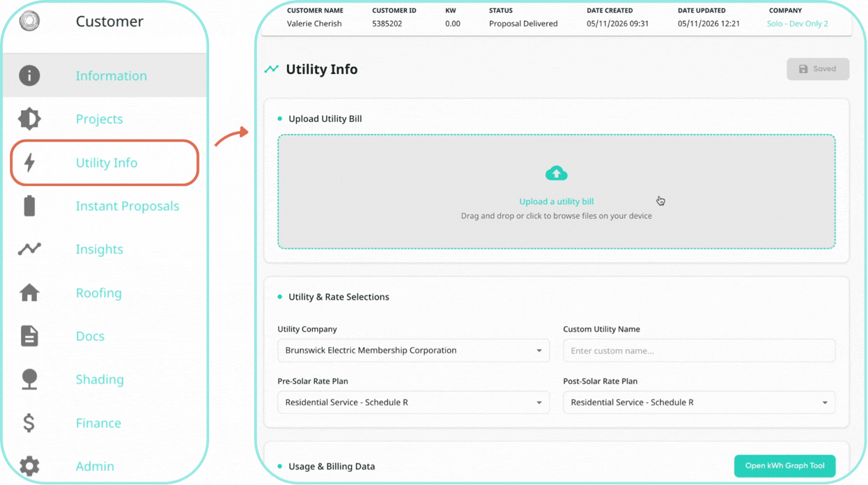
Task: Click the Projects sun-shaped icon
Action: 29,118
